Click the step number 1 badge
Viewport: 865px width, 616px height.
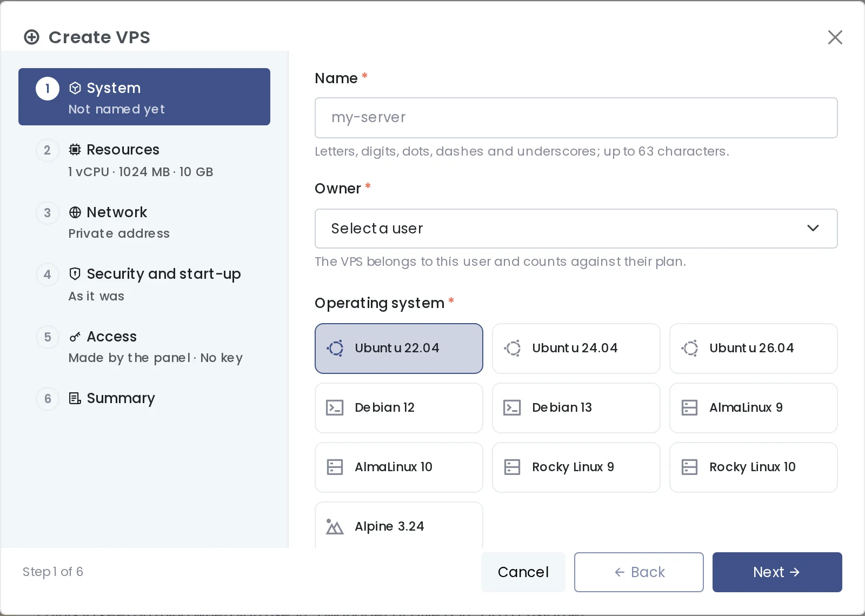[x=48, y=89]
